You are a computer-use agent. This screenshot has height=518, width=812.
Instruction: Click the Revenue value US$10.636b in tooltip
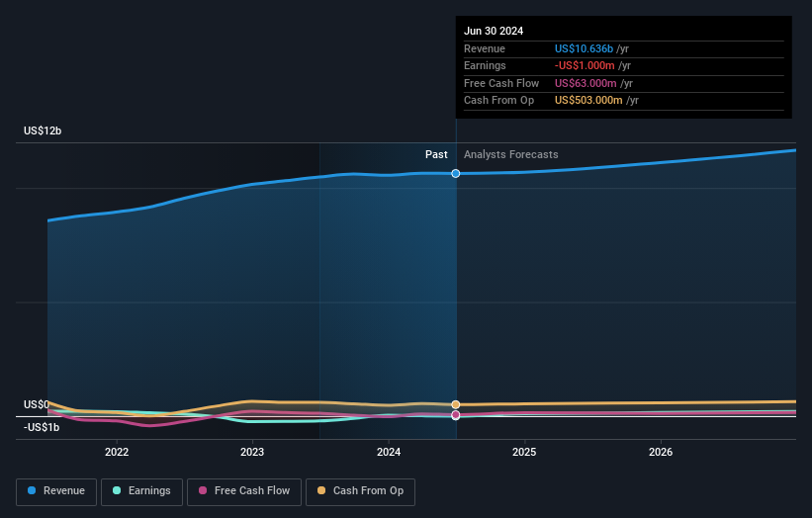tap(585, 48)
